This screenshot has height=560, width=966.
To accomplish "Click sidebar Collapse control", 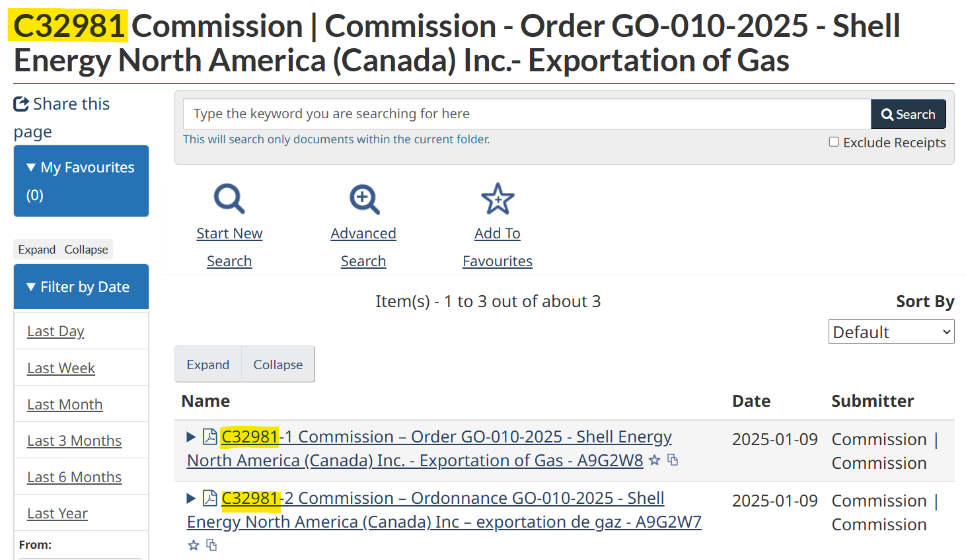I will pos(86,250).
